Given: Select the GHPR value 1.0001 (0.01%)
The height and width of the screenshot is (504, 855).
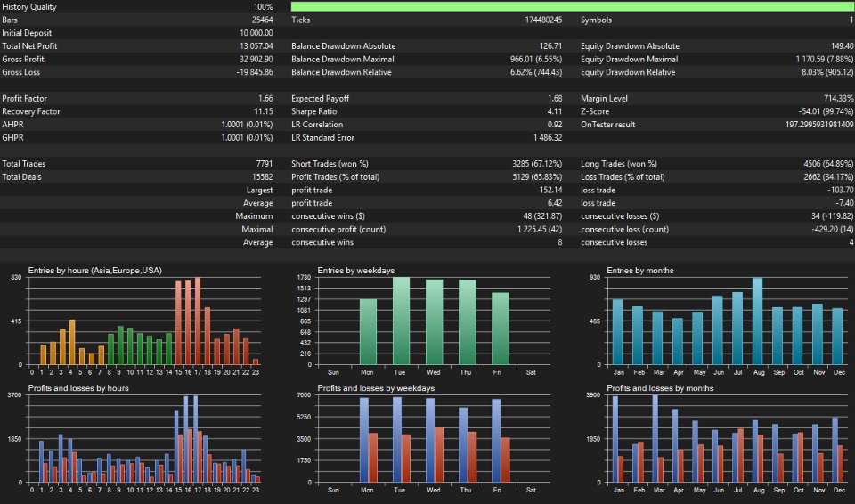Looking at the screenshot, I should tap(247, 138).
